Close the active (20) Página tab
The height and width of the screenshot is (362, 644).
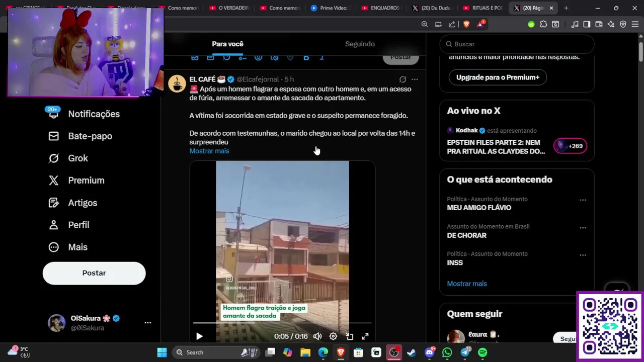coord(551,8)
